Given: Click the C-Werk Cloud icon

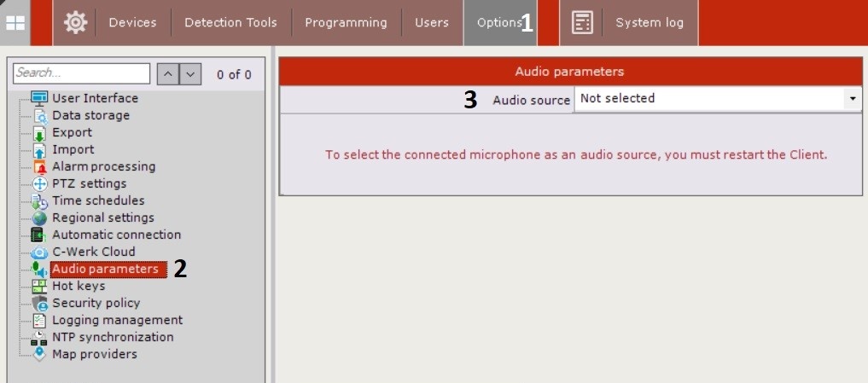Looking at the screenshot, I should [39, 252].
